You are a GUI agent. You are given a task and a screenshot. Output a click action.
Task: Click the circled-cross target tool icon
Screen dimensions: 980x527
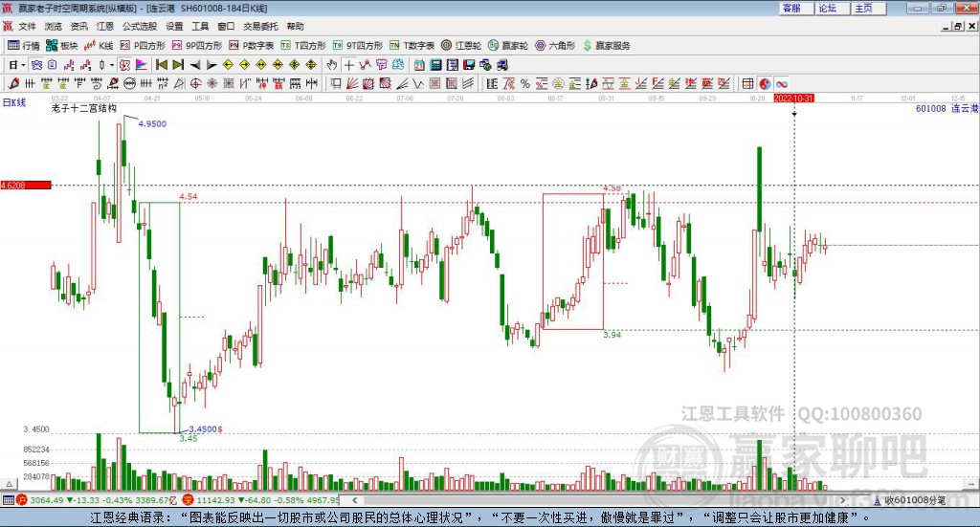[x=195, y=83]
